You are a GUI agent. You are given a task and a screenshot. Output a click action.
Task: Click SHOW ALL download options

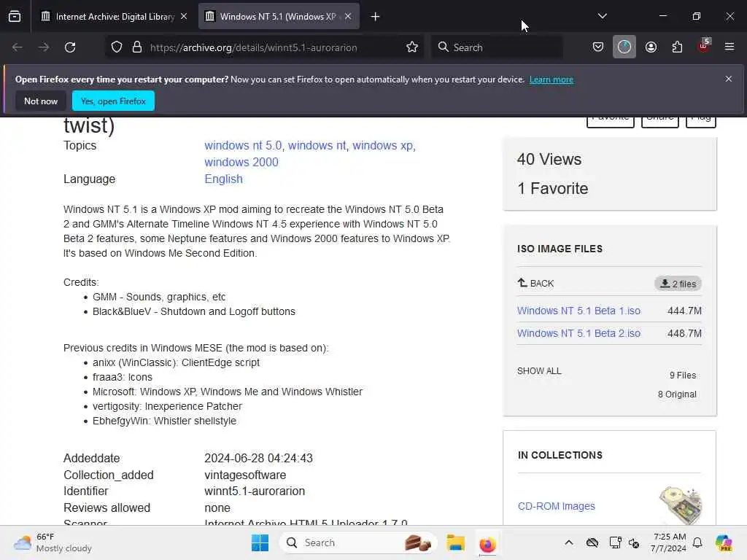pyautogui.click(x=539, y=371)
